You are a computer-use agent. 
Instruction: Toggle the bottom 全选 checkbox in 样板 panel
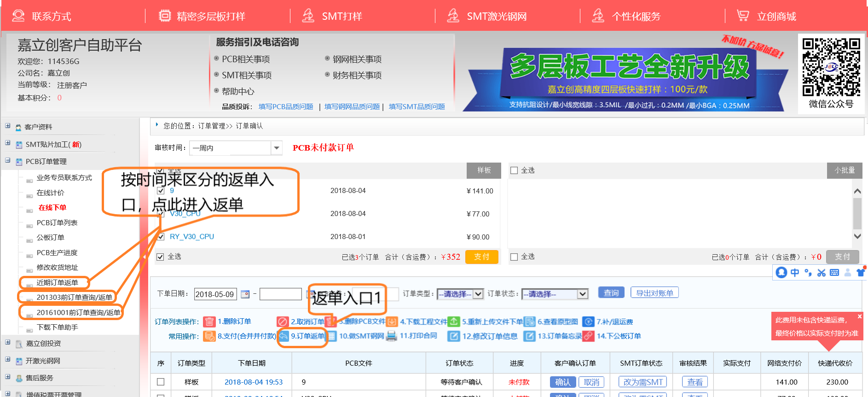point(160,257)
